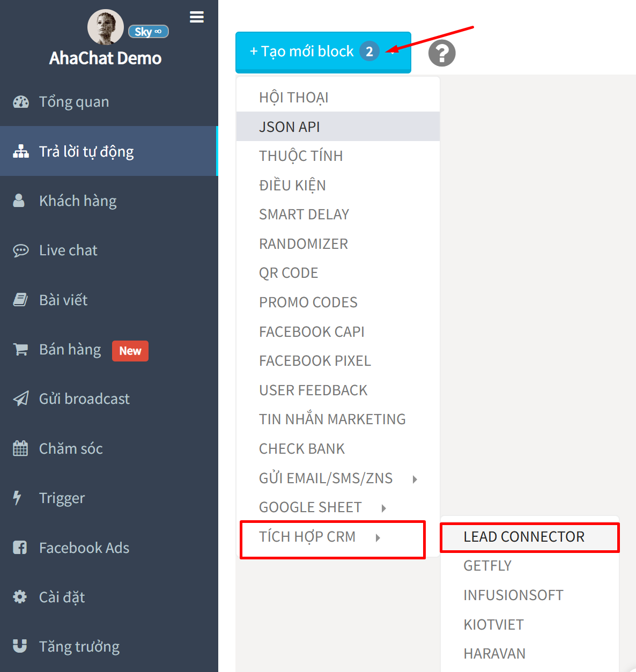636x672 pixels.
Task: Pick RANDOMIZER from the block list
Action: (338, 244)
